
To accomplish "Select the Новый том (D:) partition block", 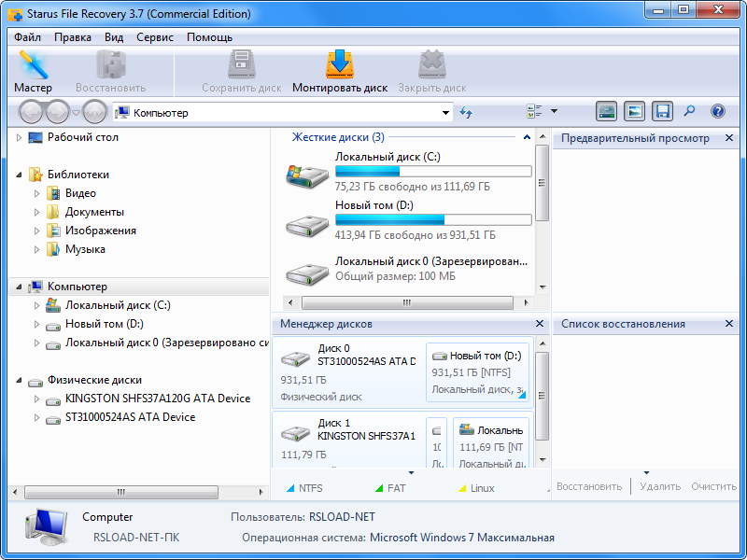I will pos(477,372).
